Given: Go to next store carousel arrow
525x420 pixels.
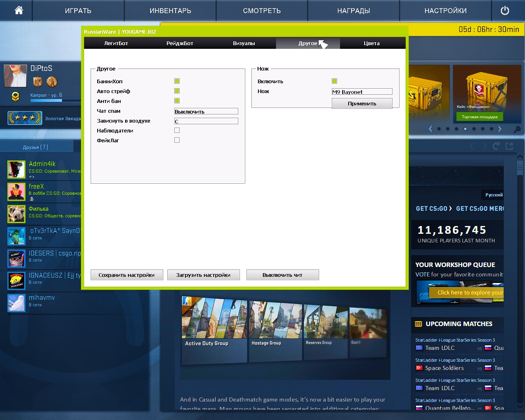Looking at the screenshot, I should coord(500,129).
